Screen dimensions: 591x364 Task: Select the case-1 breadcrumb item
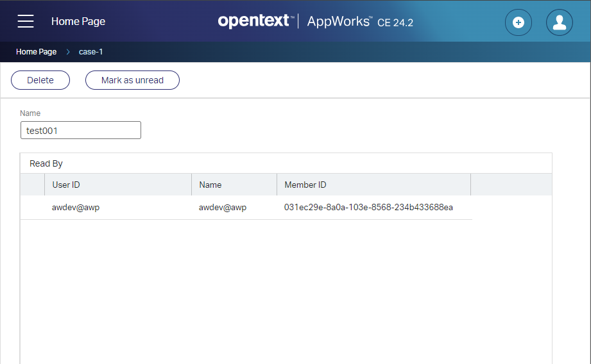(x=90, y=52)
